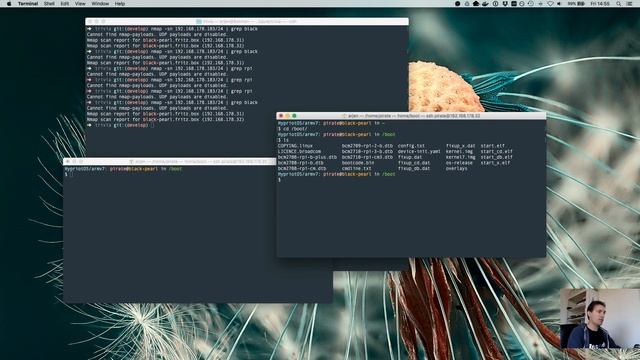The width and height of the screenshot is (640, 360).
Task: Open Spotlight search magnifier
Action: tap(619, 4)
